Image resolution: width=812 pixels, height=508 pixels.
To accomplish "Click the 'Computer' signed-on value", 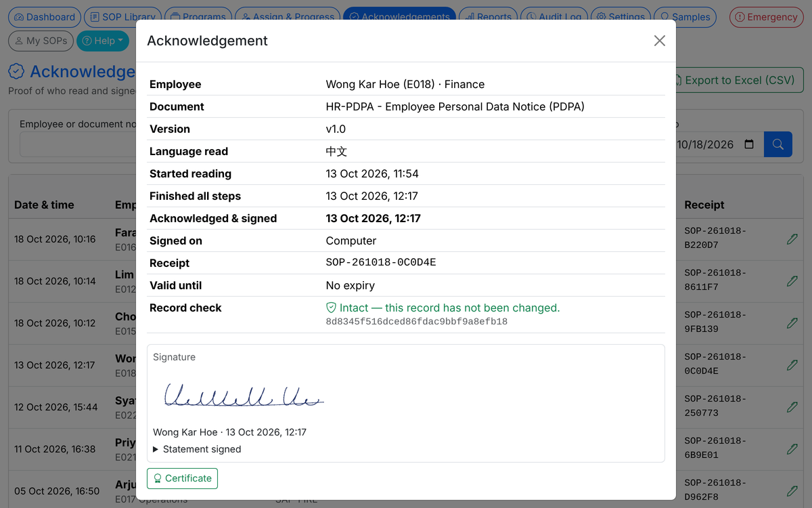I will tap(351, 240).
